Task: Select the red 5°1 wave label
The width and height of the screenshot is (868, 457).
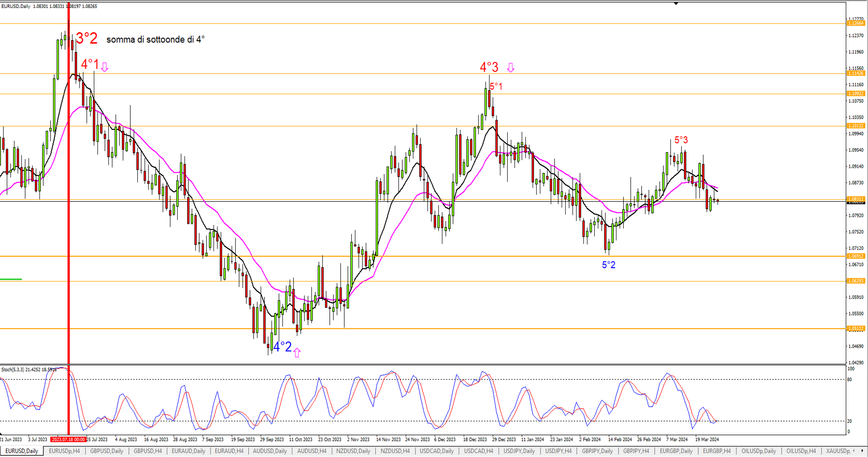Action: point(496,87)
